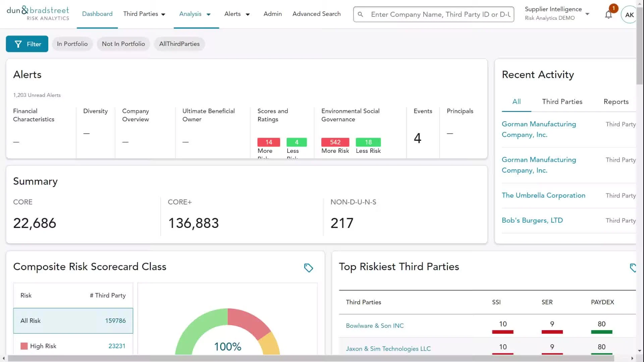This screenshot has width=644, height=362.
Task: Click the red 14 More Risk badge
Action: [268, 142]
